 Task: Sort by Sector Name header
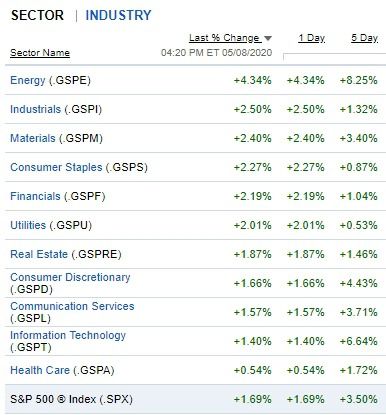tap(40, 53)
